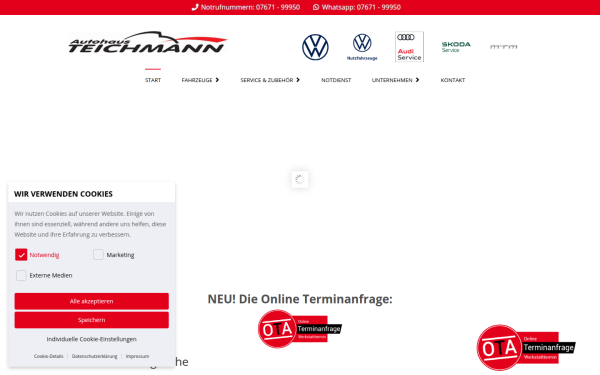Click the WhatsApp icon in top bar
The width and height of the screenshot is (600, 375).
click(x=316, y=7)
